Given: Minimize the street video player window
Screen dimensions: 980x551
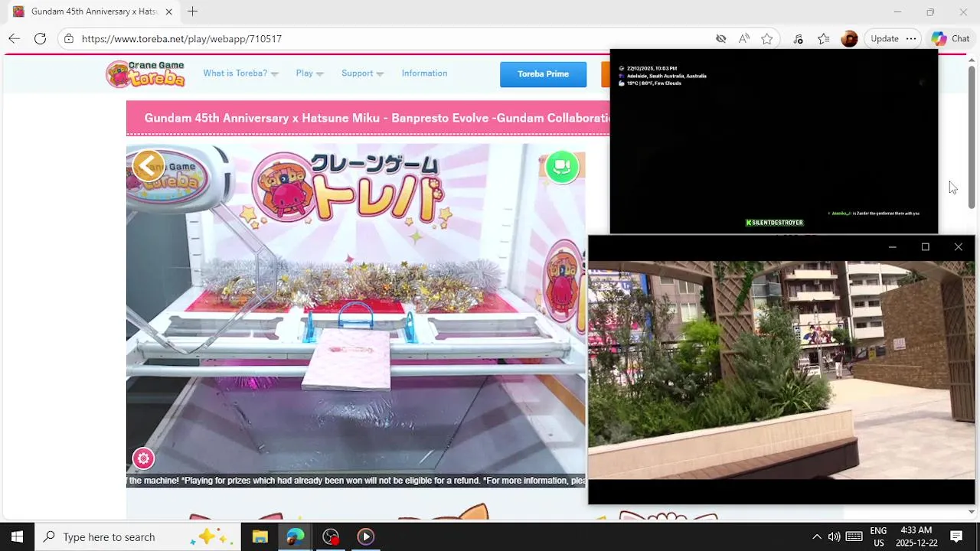Looking at the screenshot, I should [892, 247].
